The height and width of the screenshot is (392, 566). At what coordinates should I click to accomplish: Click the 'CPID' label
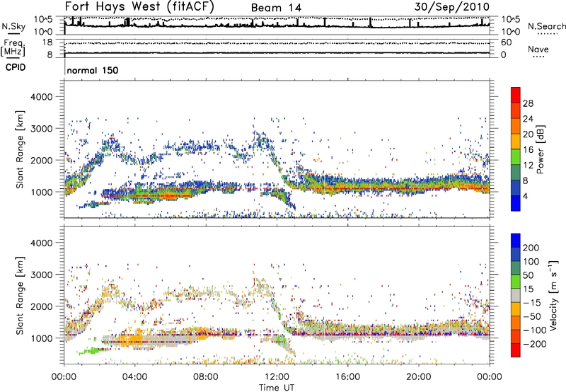(16, 67)
